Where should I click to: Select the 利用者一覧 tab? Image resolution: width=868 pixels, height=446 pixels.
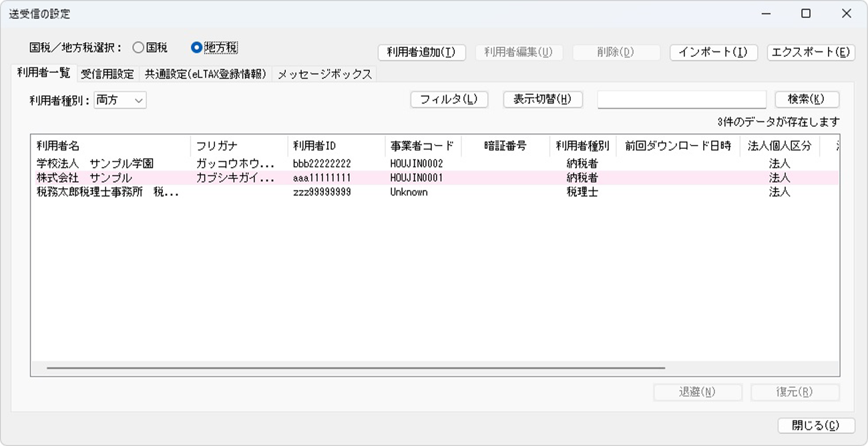pos(43,73)
